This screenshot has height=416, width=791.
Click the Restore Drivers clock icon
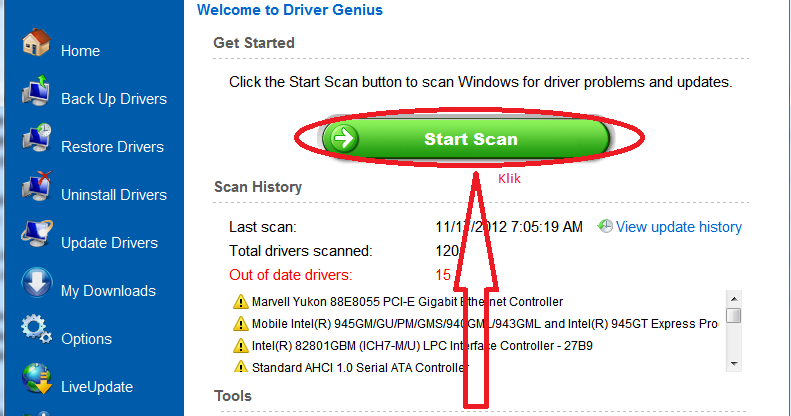[x=36, y=138]
